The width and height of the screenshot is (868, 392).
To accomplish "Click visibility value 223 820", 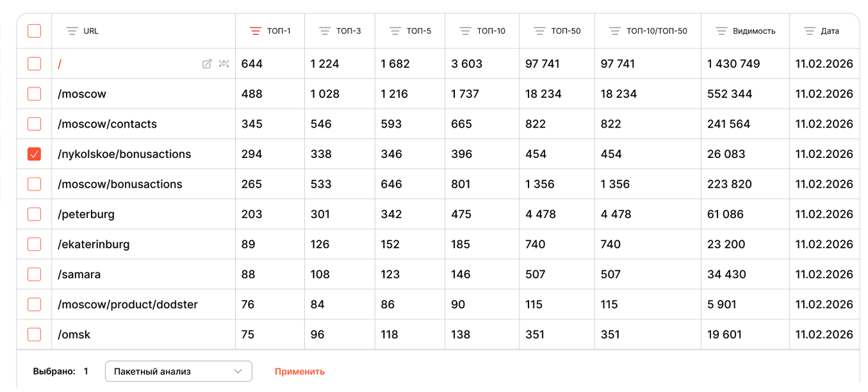I will tap(729, 184).
